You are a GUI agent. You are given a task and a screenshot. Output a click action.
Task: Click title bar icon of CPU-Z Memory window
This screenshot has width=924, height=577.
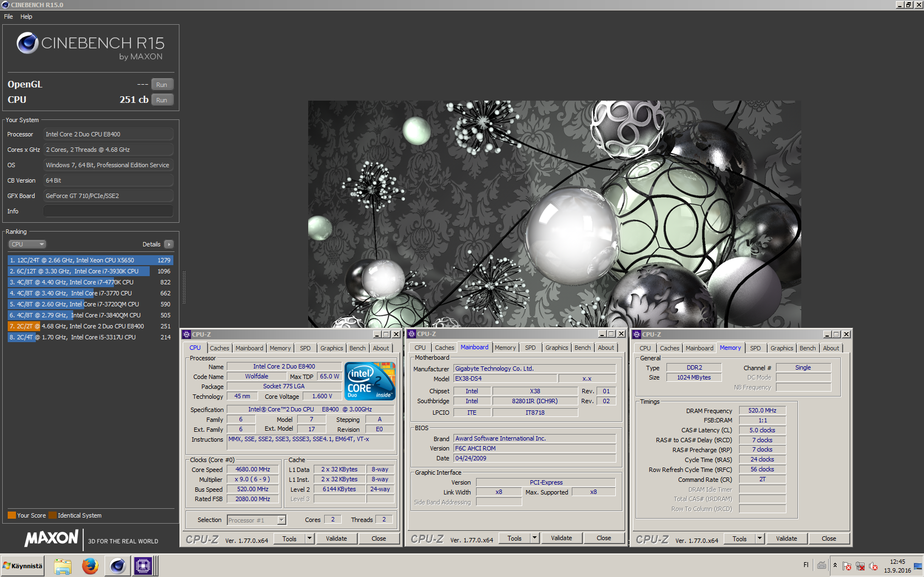click(637, 334)
